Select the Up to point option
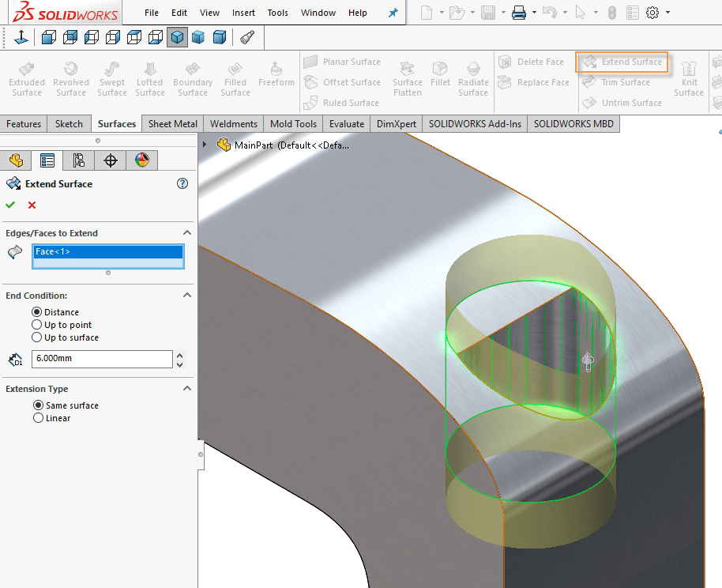 point(37,325)
